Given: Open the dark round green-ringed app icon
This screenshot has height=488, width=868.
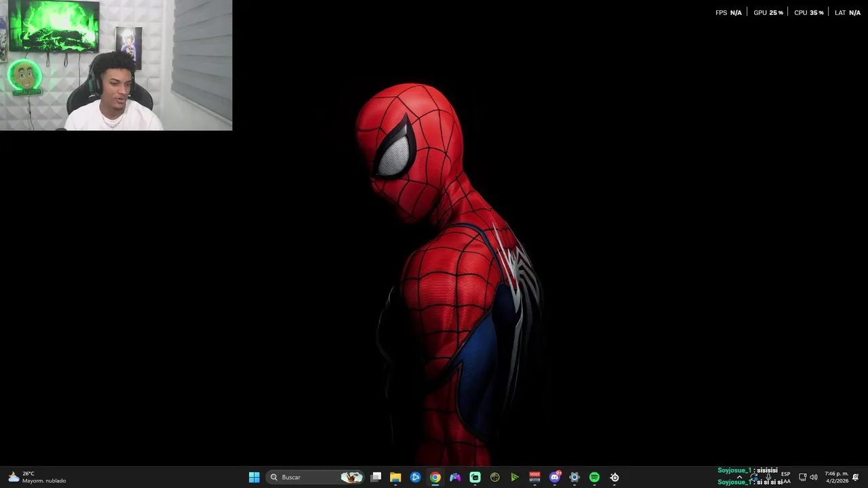Looking at the screenshot, I should (x=495, y=477).
